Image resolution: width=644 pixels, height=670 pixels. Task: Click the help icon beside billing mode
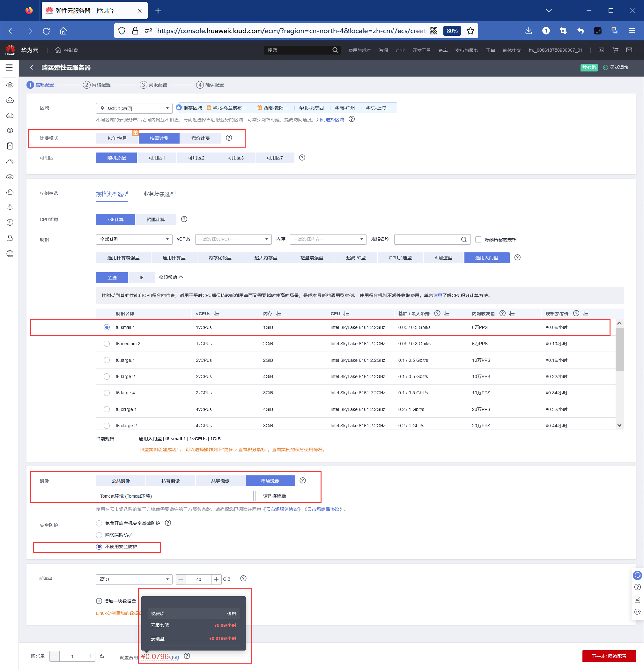pyautogui.click(x=229, y=138)
